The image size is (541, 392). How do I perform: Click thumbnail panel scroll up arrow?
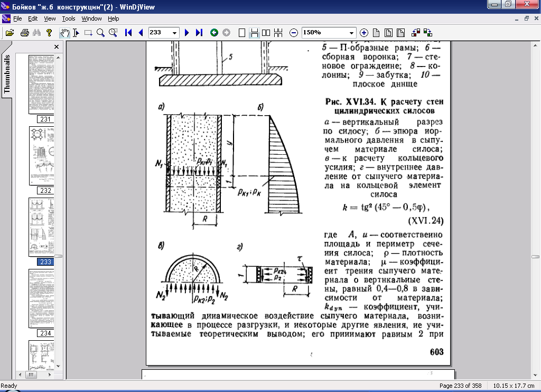(x=58, y=58)
